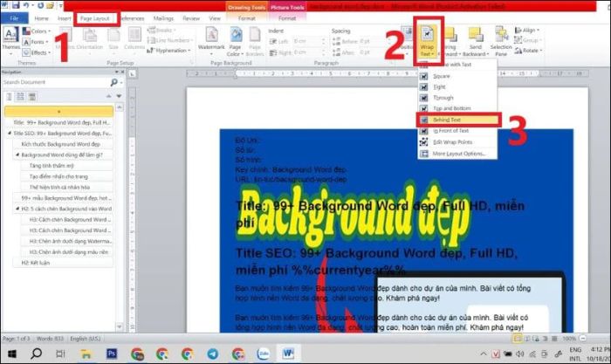
Task: Click the Undo icon in quick access toolbar
Action: pyautogui.click(x=26, y=5)
